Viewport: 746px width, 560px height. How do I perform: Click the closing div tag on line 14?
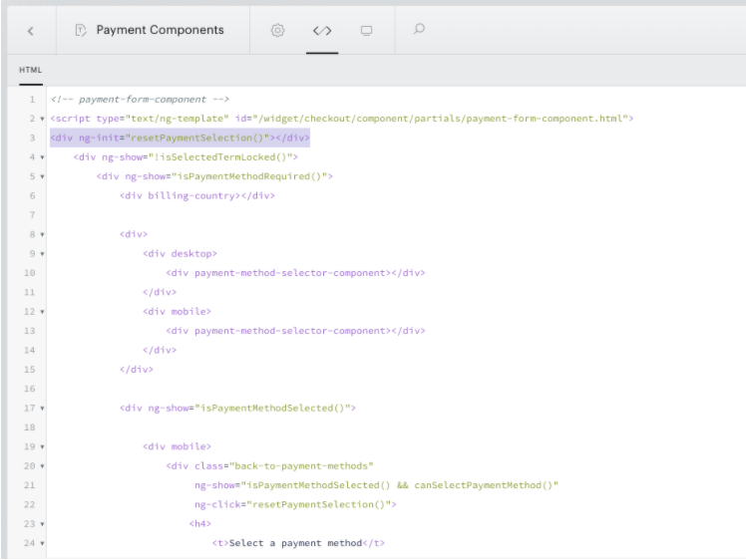click(160, 351)
